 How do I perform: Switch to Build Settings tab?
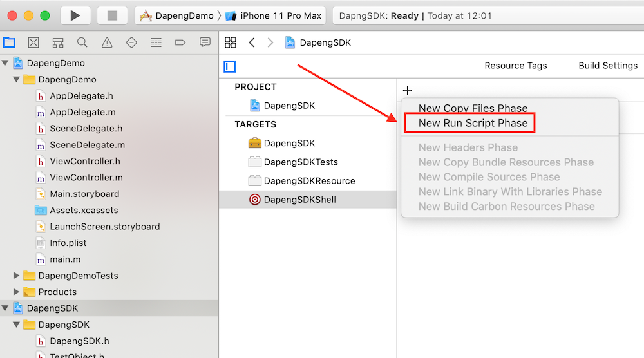pos(608,66)
